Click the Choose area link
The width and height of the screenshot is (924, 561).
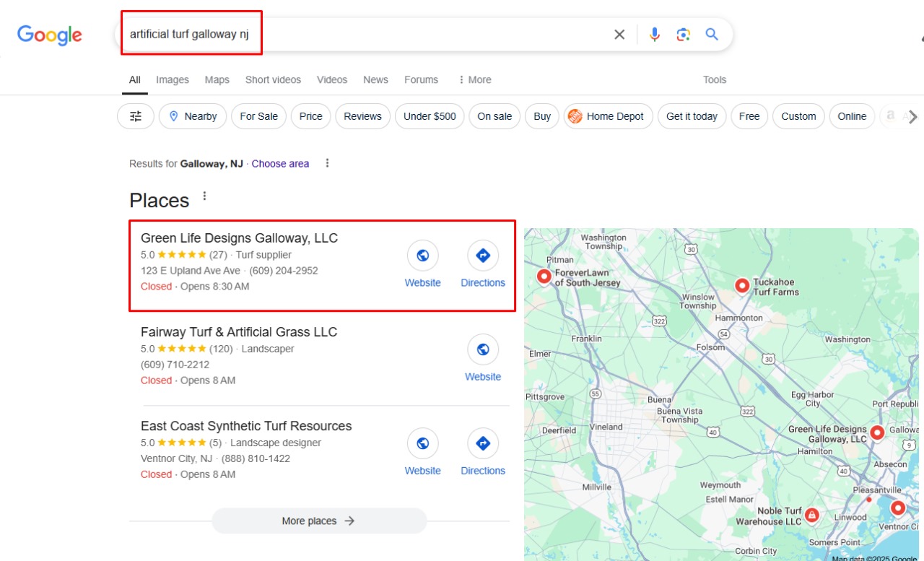point(280,164)
